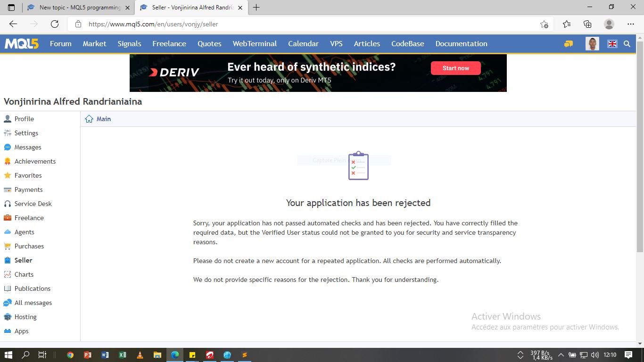644x362 pixels.
Task: Open Hosting in the sidebar
Action: click(20, 317)
